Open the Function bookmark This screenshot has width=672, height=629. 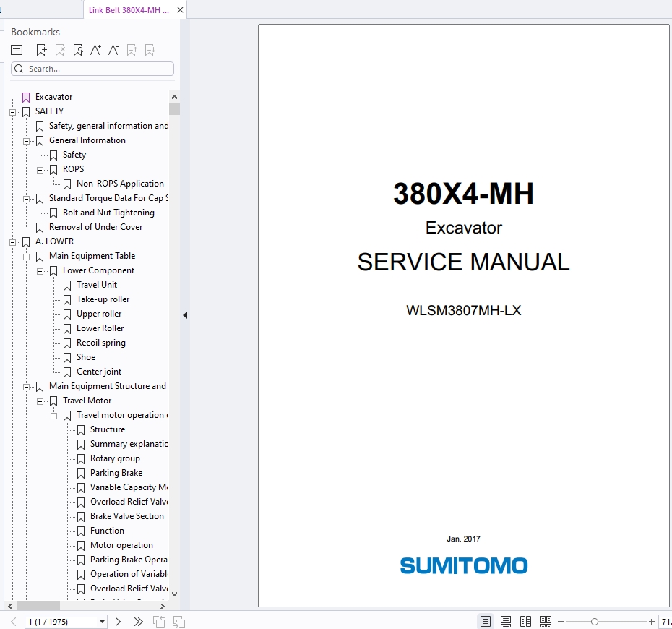pyautogui.click(x=107, y=531)
